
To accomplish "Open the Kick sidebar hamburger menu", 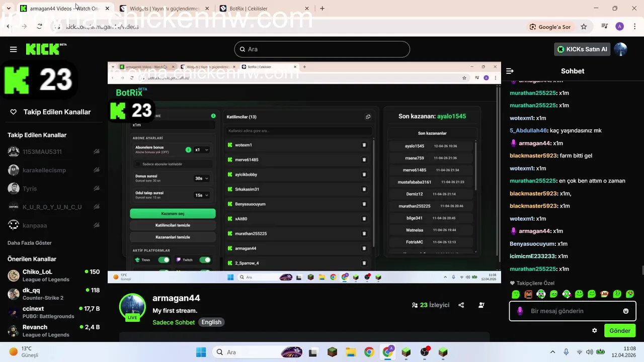I will (x=13, y=49).
